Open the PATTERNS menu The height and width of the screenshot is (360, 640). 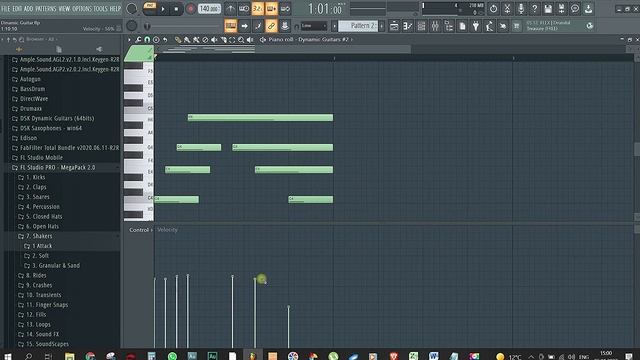point(46,9)
